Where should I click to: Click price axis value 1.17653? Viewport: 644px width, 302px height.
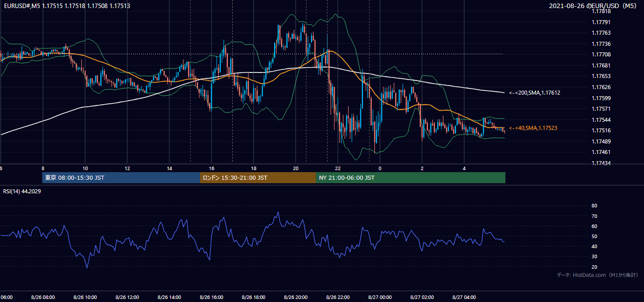tap(601, 76)
